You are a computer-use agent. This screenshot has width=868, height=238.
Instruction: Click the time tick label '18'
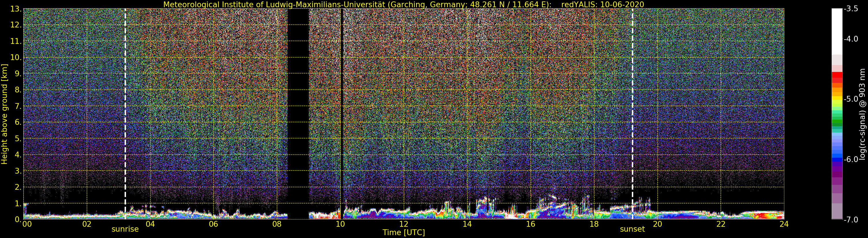(594, 224)
